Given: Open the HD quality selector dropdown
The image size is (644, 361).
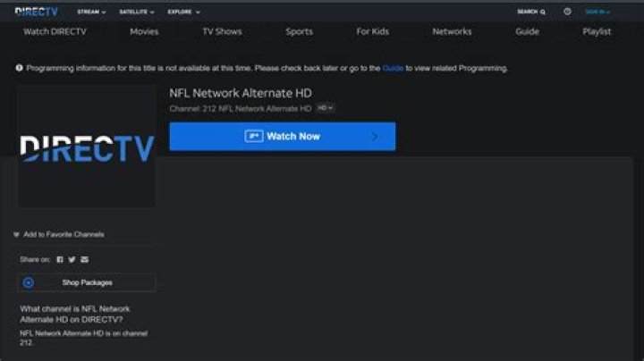Looking at the screenshot, I should [x=326, y=108].
